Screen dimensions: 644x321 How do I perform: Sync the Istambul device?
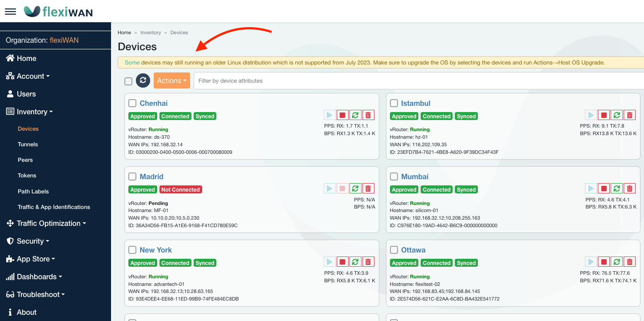point(616,115)
